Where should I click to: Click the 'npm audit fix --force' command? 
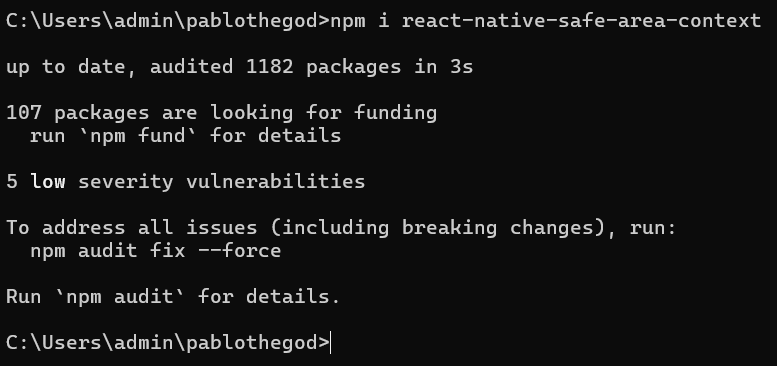tap(156, 251)
